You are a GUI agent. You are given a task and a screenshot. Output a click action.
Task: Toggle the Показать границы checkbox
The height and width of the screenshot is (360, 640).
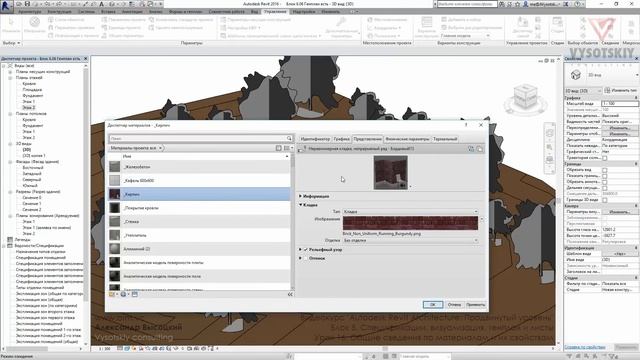coord(604,176)
